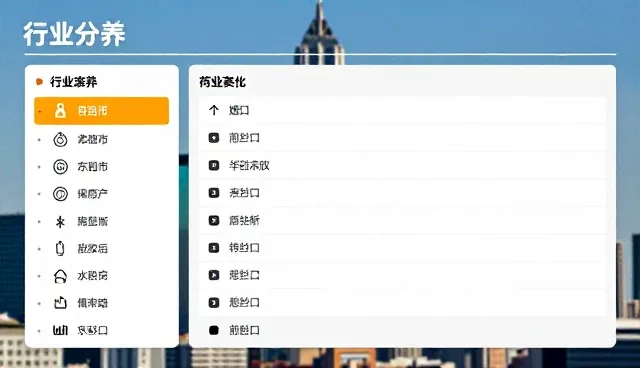This screenshot has width=640, height=368.
Task: Click the share box-with-arrow icon
Action: point(60,303)
